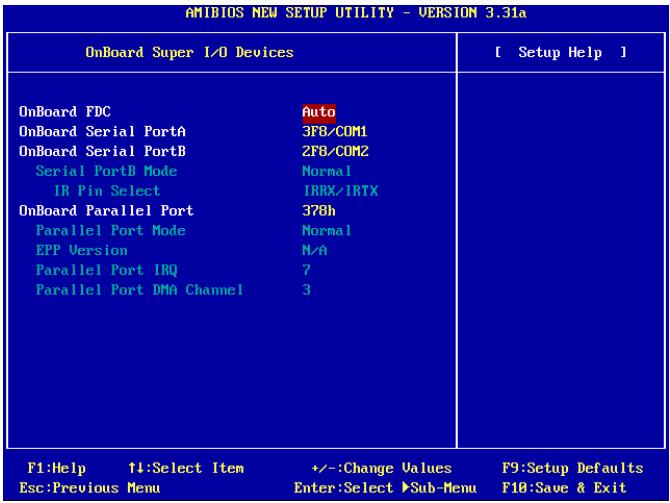Click the IRRX/IRTX value
Image resolution: width=670 pixels, height=503 pixels.
pyautogui.click(x=341, y=191)
